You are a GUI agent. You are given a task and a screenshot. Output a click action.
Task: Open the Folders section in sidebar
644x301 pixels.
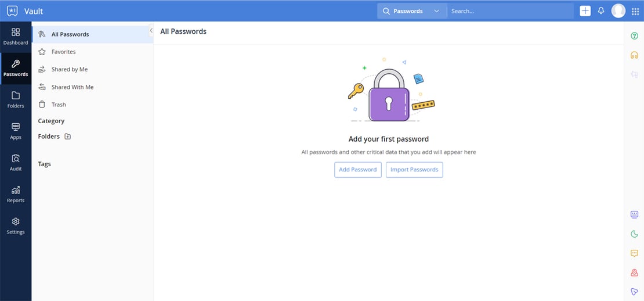(16, 99)
